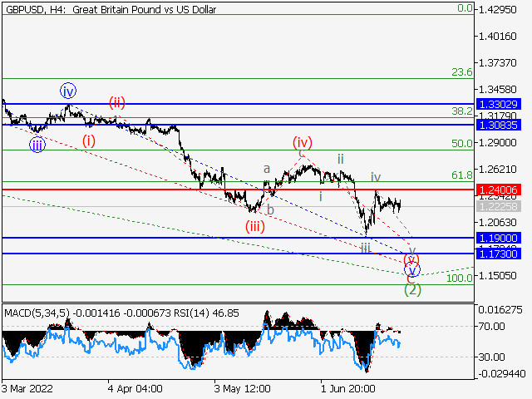Click the red (i) wave label

coord(89,140)
